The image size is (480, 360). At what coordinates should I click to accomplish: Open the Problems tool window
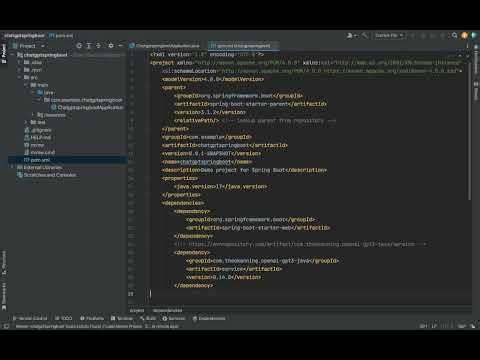tap(92, 318)
